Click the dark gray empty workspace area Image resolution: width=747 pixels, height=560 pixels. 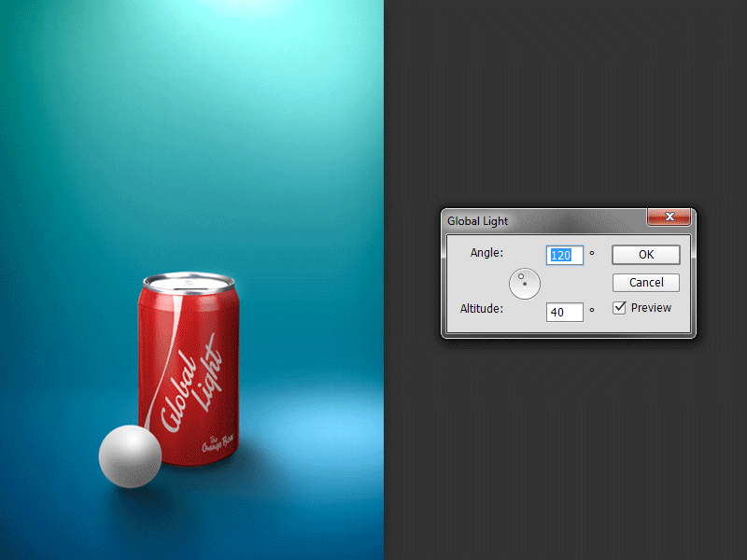point(560,448)
